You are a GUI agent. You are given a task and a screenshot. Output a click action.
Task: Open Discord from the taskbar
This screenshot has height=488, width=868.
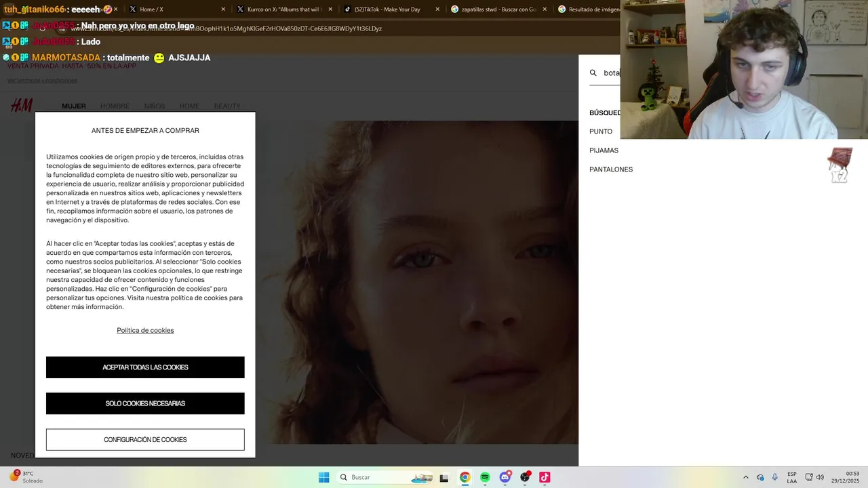(505, 477)
